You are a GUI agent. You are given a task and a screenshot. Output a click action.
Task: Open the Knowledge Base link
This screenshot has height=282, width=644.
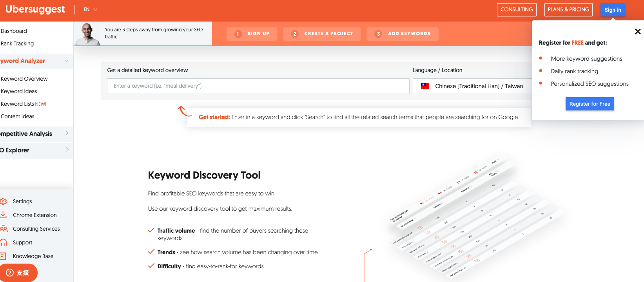(33, 256)
